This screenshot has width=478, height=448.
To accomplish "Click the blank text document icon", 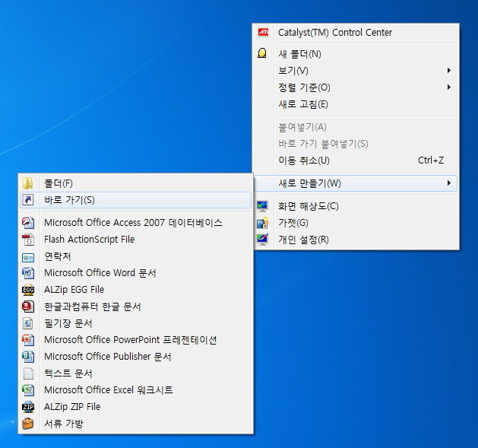I will click(28, 373).
